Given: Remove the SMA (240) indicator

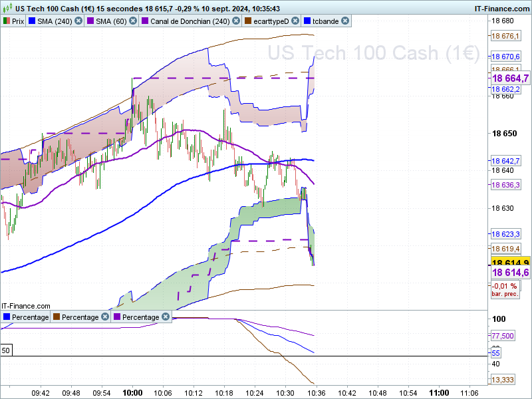Looking at the screenshot, I should click(x=78, y=21).
